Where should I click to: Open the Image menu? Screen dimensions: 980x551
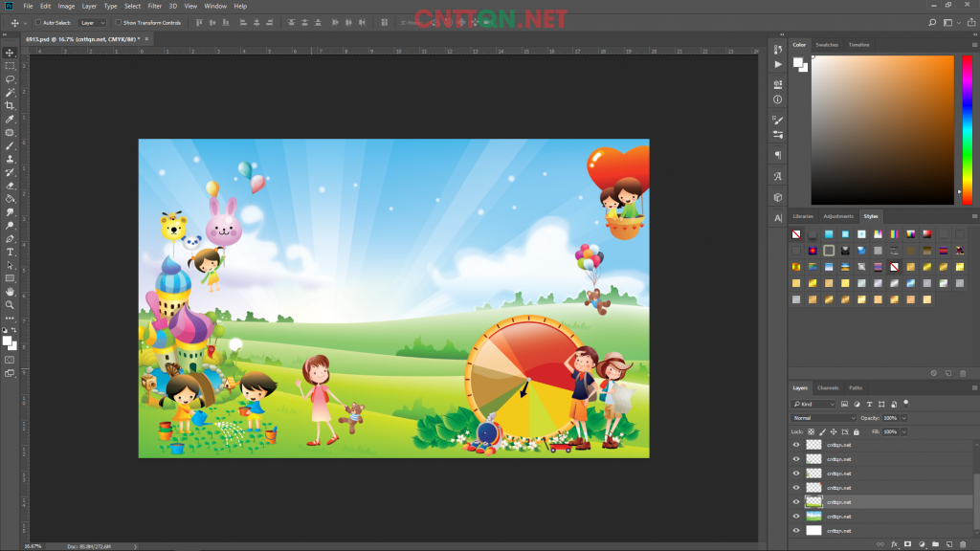click(66, 7)
